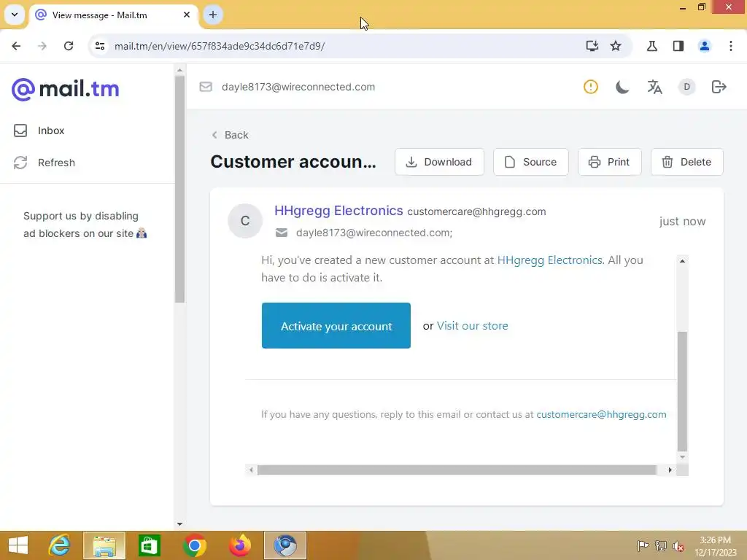
Task: Launch Internet Explorer from taskbar
Action: click(x=60, y=545)
